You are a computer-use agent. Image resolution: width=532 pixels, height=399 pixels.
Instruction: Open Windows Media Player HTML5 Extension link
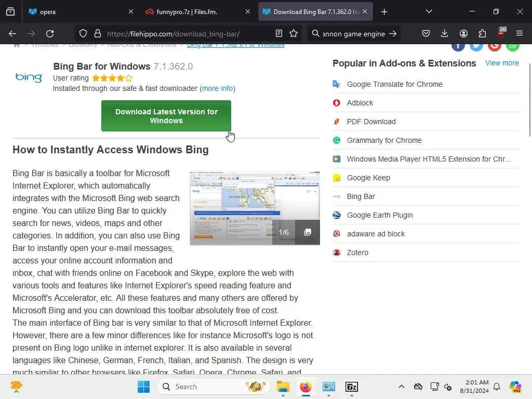pos(429,159)
